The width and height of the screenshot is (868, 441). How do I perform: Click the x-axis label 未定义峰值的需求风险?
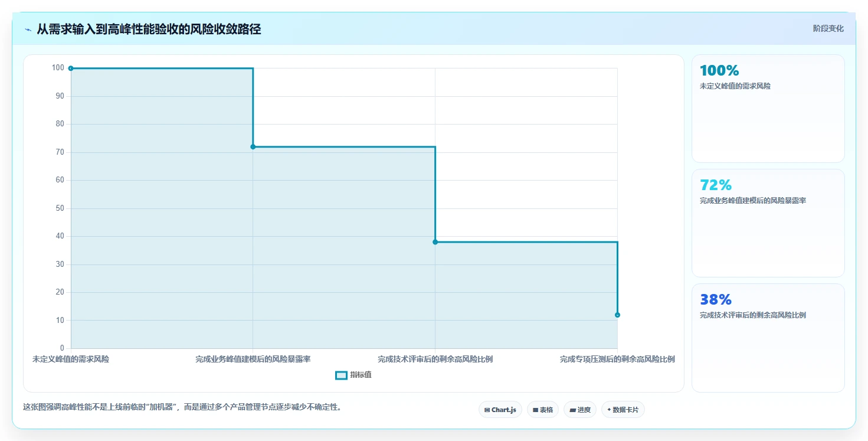(71, 359)
